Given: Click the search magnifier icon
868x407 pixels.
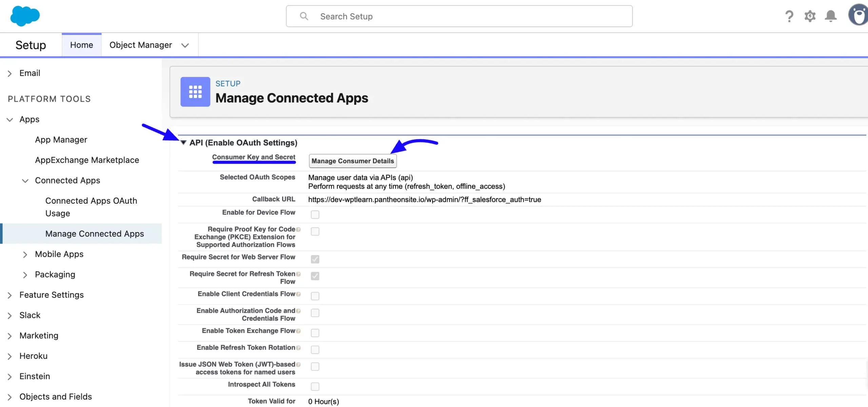Looking at the screenshot, I should click(304, 16).
